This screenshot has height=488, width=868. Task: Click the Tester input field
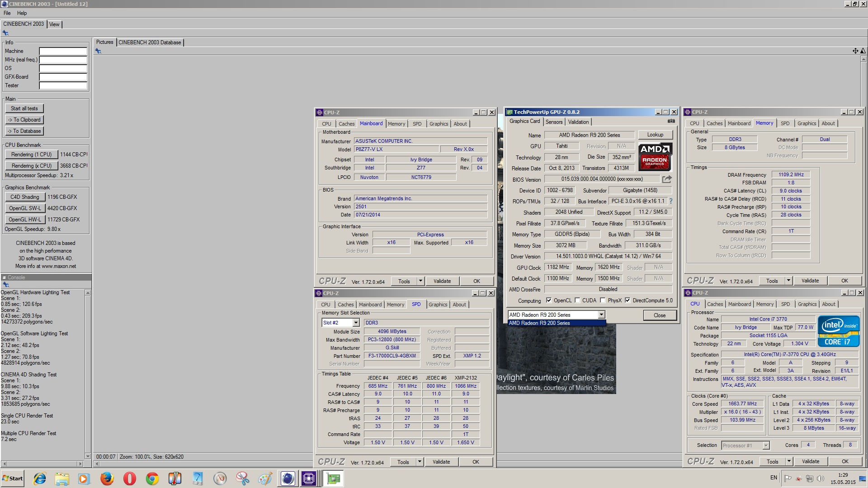[x=63, y=85]
